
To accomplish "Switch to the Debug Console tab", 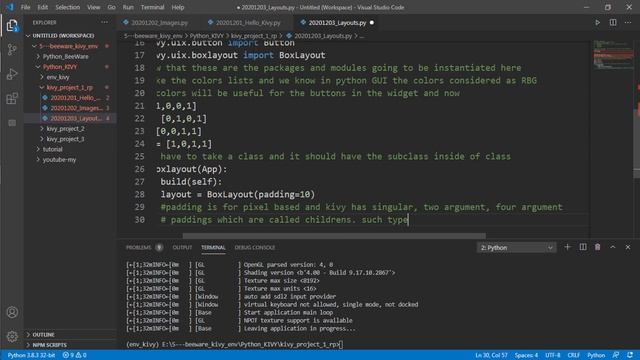I will (255, 247).
